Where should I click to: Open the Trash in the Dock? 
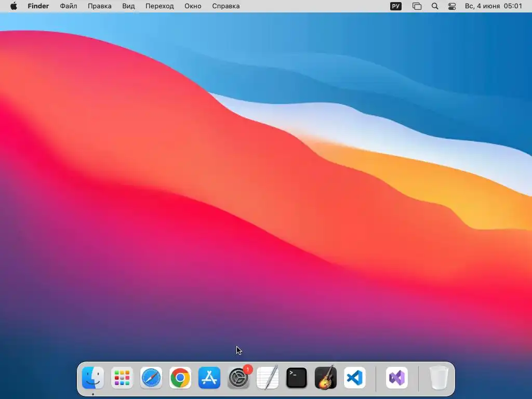[x=439, y=378]
